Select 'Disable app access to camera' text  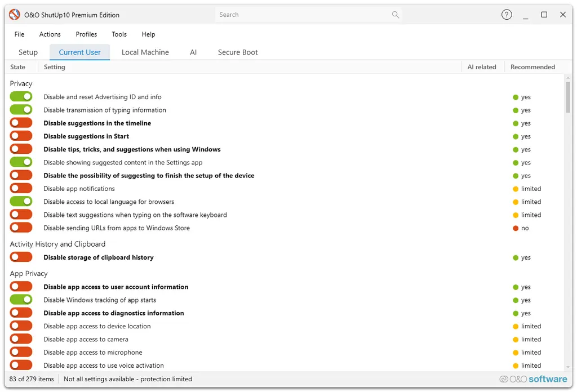pos(86,339)
